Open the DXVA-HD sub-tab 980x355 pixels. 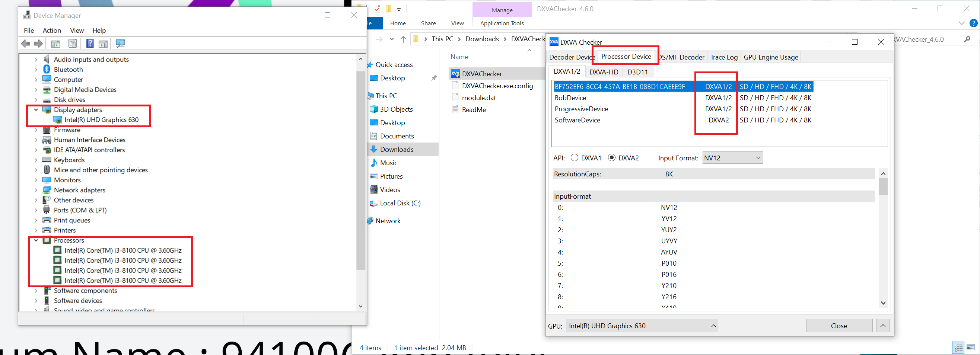(x=604, y=72)
